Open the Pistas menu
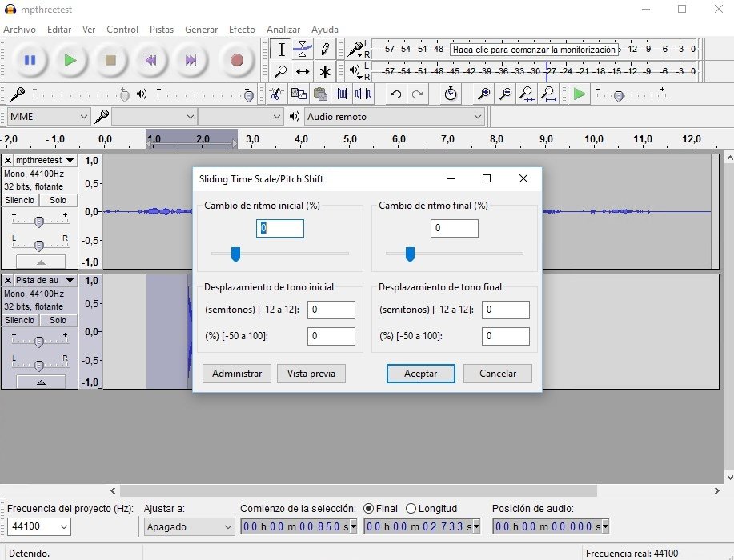Screen dimensions: 734x560 pos(162,30)
